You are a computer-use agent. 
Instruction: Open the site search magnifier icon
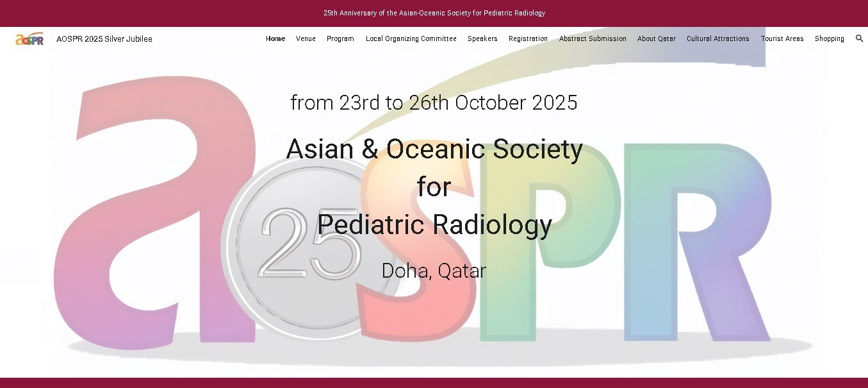click(x=859, y=38)
